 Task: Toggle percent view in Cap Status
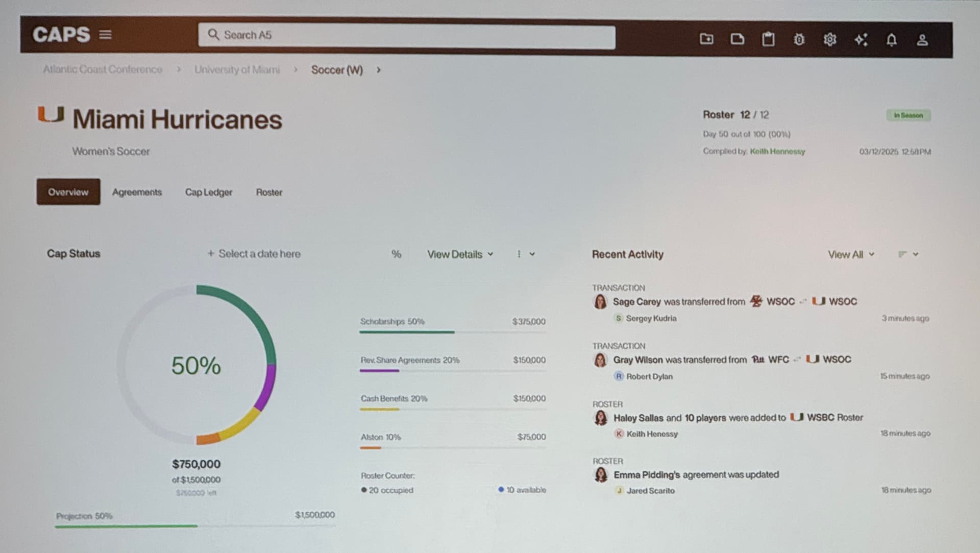coord(396,254)
